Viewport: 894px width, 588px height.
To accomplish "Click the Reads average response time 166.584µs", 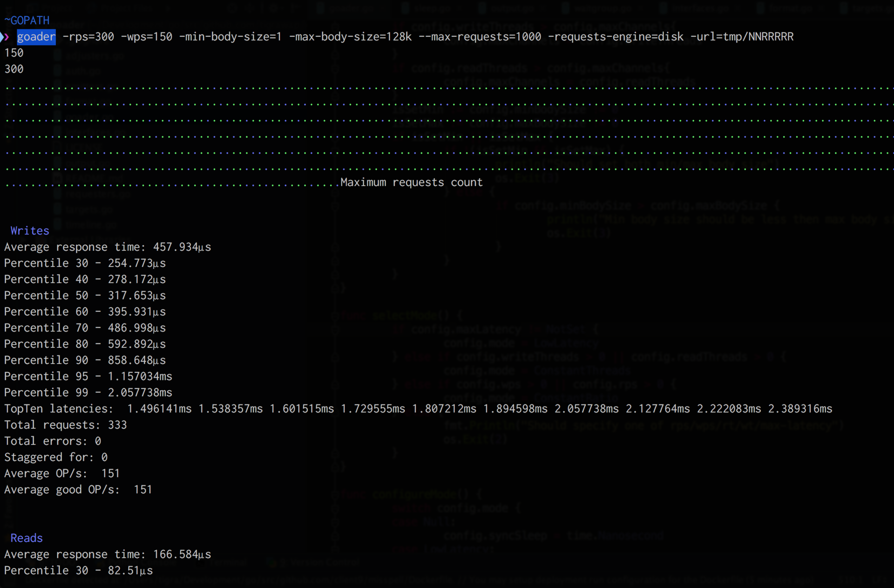I will click(x=182, y=554).
